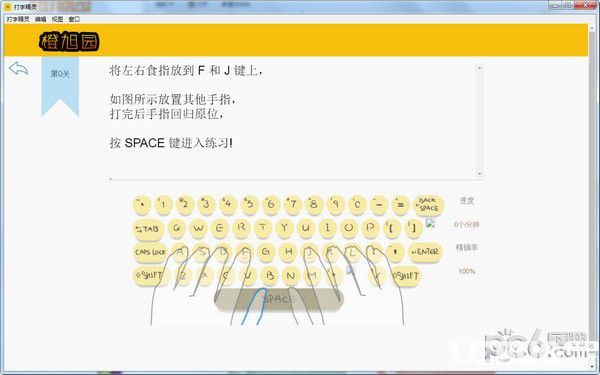The width and height of the screenshot is (600, 375).
Task: Tap the apostrophe key beside ENTER
Action: pyautogui.click(x=395, y=252)
